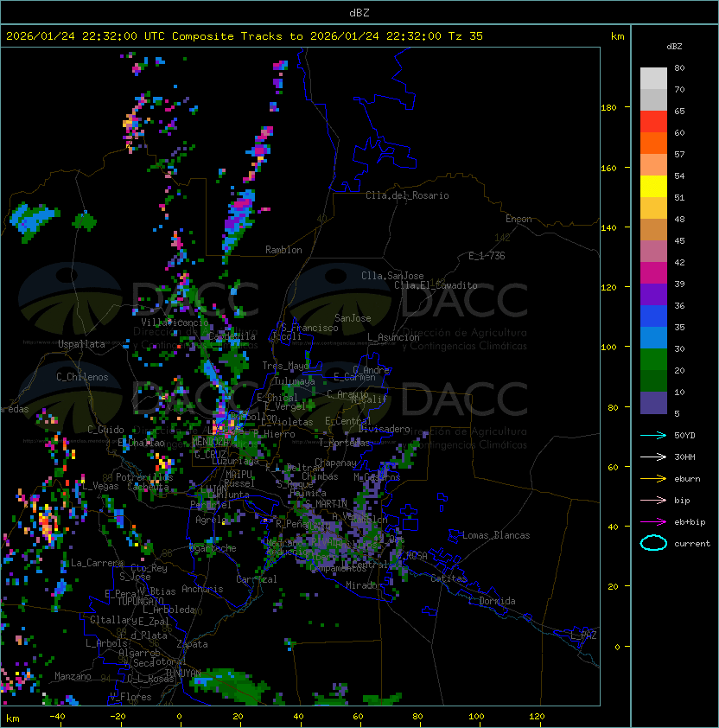Click the 180 km vertical axis tick
719x728 pixels.
point(608,108)
